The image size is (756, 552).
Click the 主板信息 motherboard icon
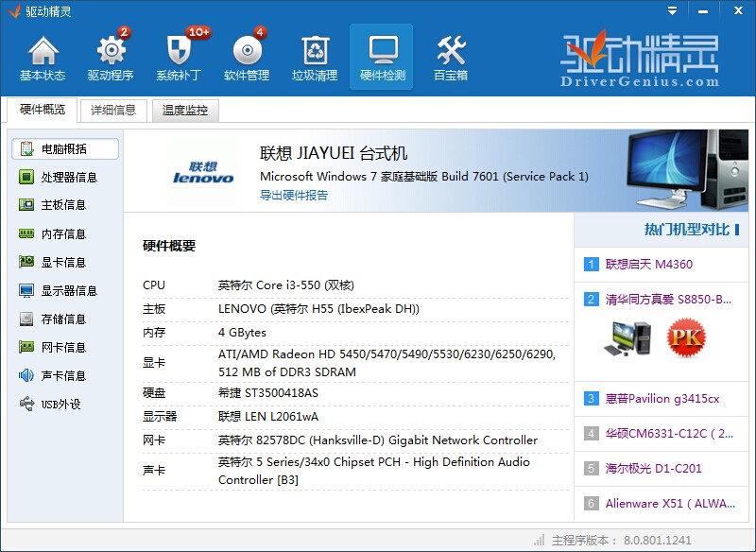click(26, 205)
